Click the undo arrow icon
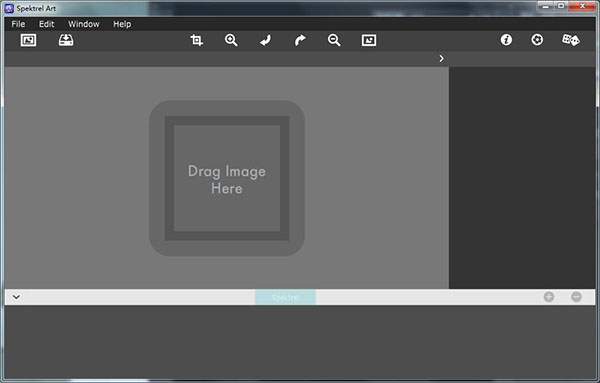The width and height of the screenshot is (600, 383). point(266,40)
